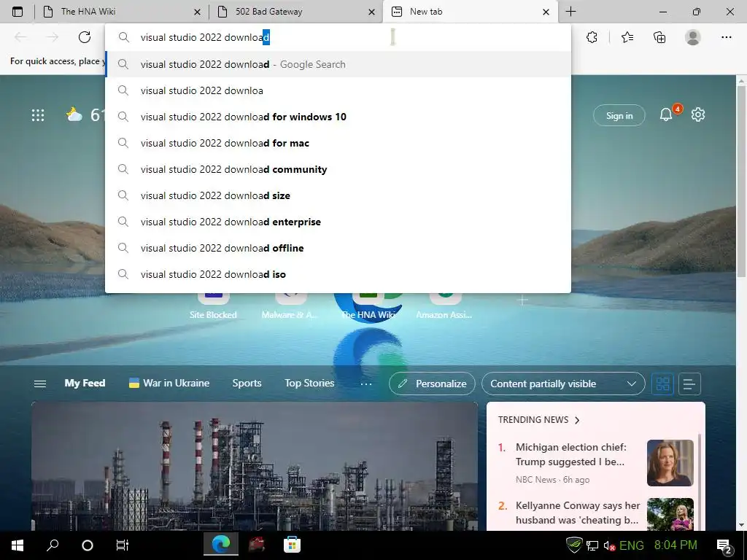
Task: Open the Action Center notifications icon
Action: click(x=724, y=545)
